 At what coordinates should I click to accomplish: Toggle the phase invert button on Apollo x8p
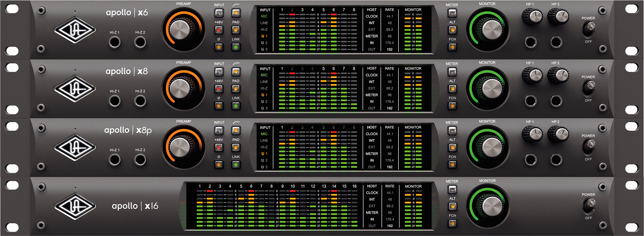(x=219, y=164)
